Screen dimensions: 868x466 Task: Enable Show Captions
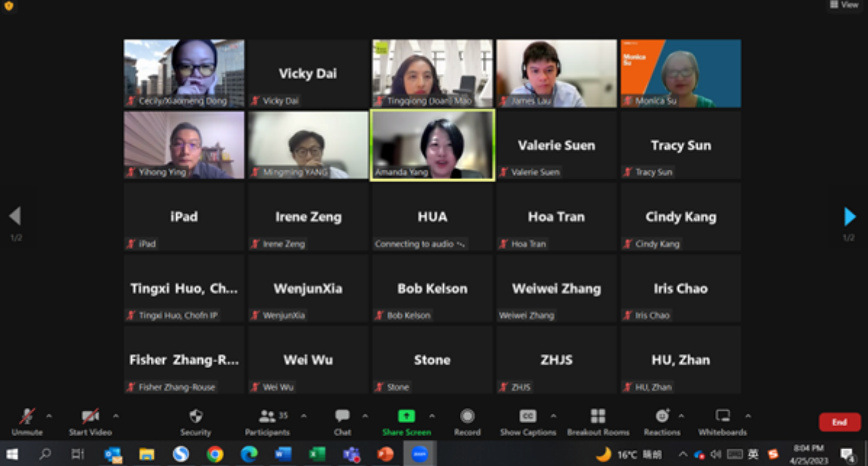coord(527,417)
